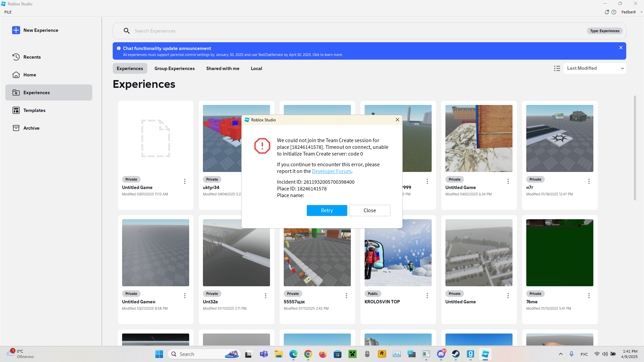
Task: Dismiss the chat announcement banner
Action: (621, 48)
